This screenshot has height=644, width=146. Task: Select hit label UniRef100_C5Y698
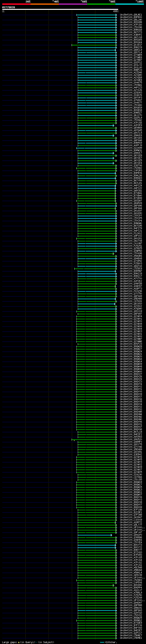coord(131,254)
